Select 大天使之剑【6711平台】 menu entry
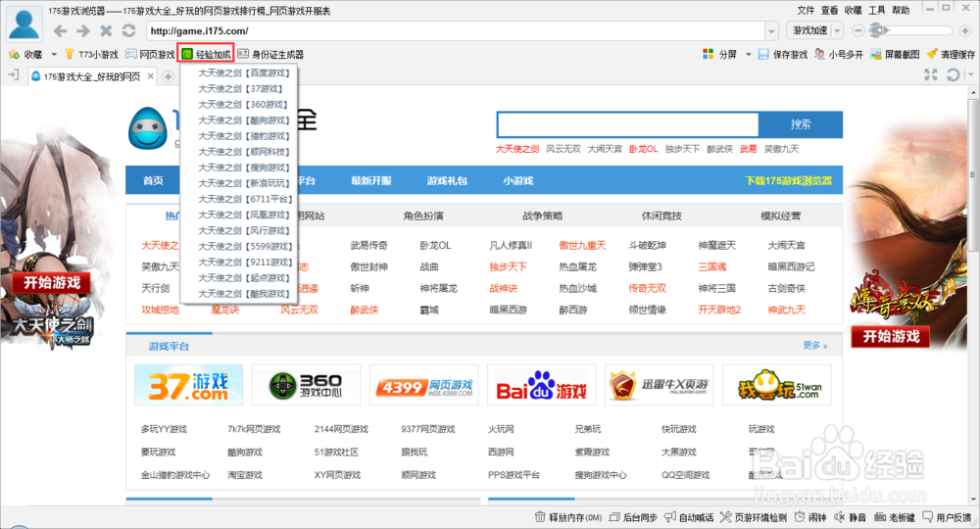Viewport: 980px width, 529px height. tap(246, 199)
